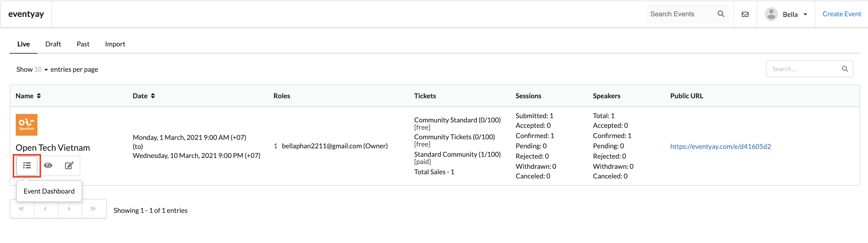This screenshot has height=243, width=868.
Task: Sort table by Date column
Action: point(144,96)
